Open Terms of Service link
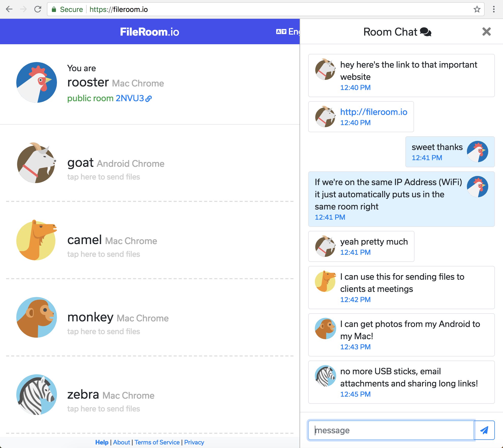This screenshot has width=503, height=448. coord(157,442)
